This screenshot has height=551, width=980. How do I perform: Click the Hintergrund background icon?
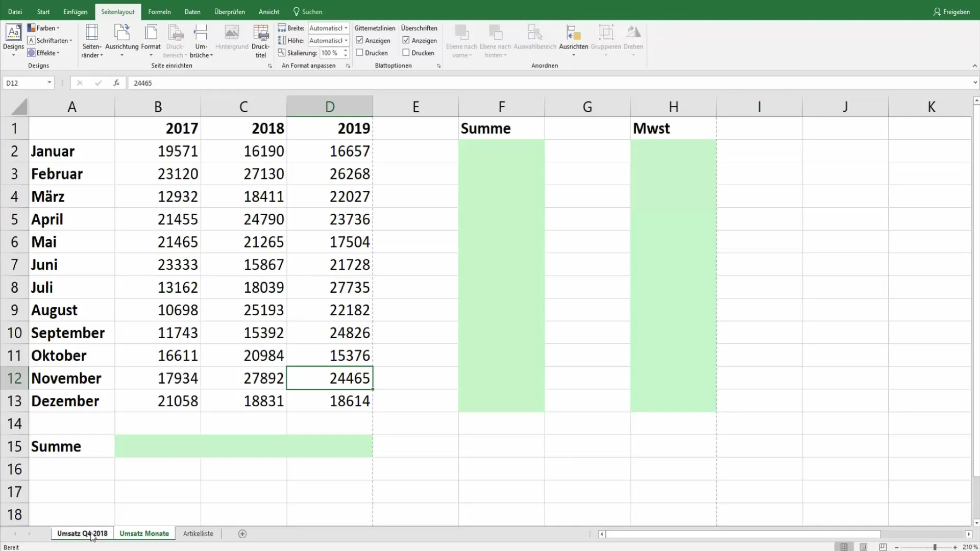click(x=232, y=37)
